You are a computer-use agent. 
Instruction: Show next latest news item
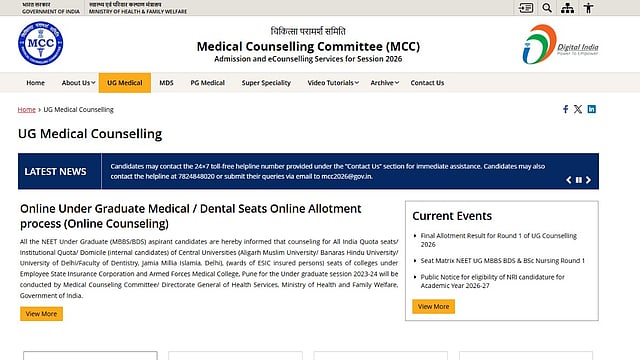(589, 180)
